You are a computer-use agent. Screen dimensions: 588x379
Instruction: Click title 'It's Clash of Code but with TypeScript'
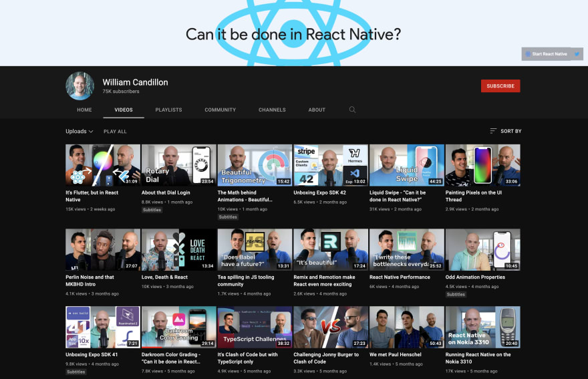click(247, 358)
